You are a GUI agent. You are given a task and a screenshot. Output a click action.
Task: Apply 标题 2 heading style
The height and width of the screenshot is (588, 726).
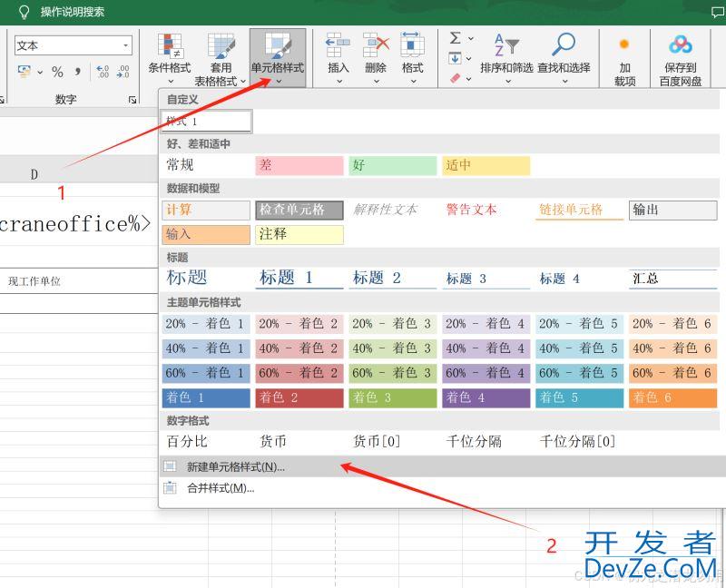[x=393, y=278]
